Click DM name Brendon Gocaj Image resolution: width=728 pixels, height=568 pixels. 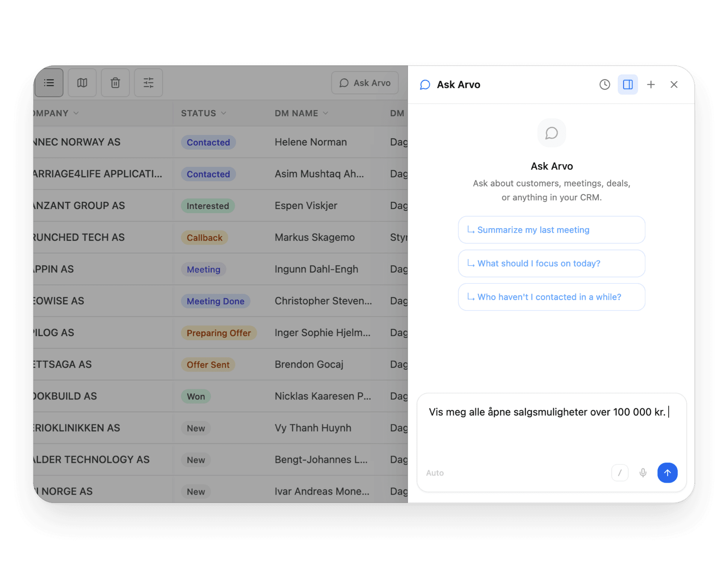(309, 364)
